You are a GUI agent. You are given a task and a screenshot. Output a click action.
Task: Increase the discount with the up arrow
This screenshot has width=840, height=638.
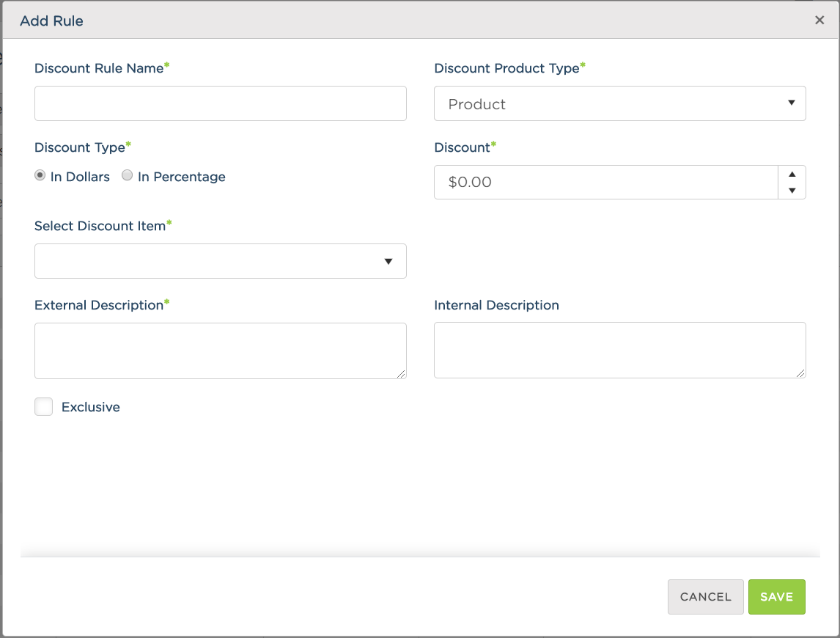[x=792, y=175]
